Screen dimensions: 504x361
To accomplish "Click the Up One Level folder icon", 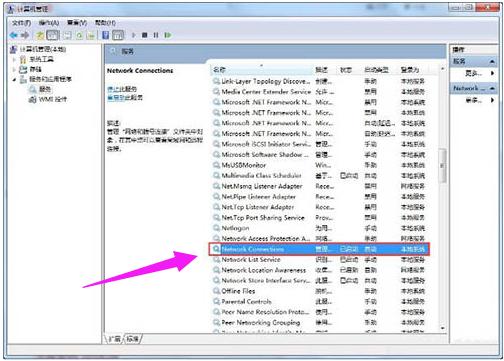I will [x=40, y=35].
